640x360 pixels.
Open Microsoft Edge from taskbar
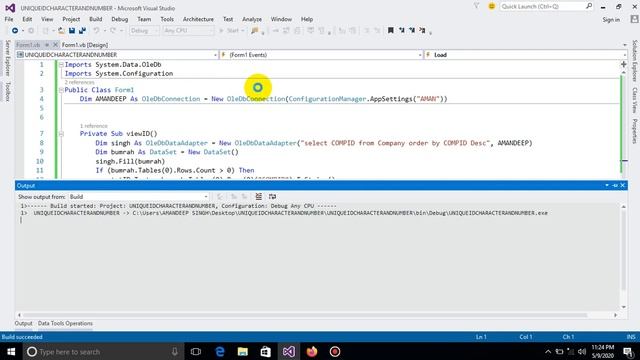pos(220,351)
